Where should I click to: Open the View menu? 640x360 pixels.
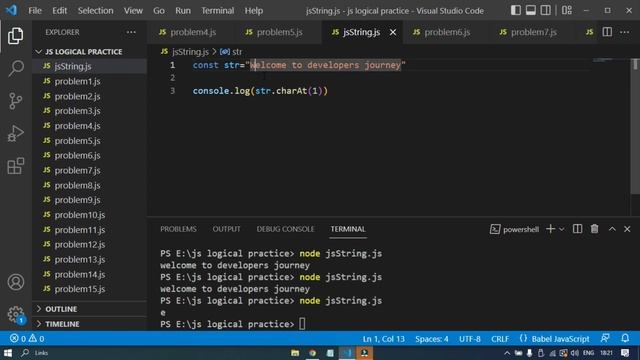(x=133, y=11)
